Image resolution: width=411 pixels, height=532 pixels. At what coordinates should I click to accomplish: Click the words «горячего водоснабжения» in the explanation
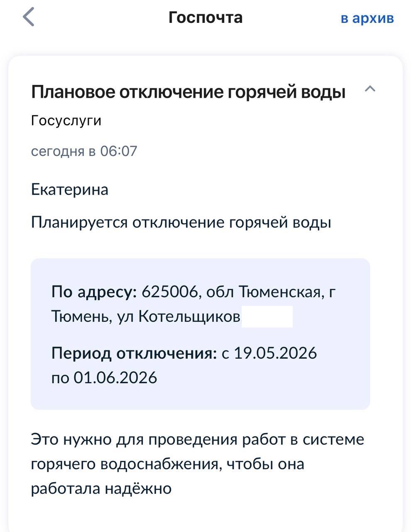click(x=125, y=464)
